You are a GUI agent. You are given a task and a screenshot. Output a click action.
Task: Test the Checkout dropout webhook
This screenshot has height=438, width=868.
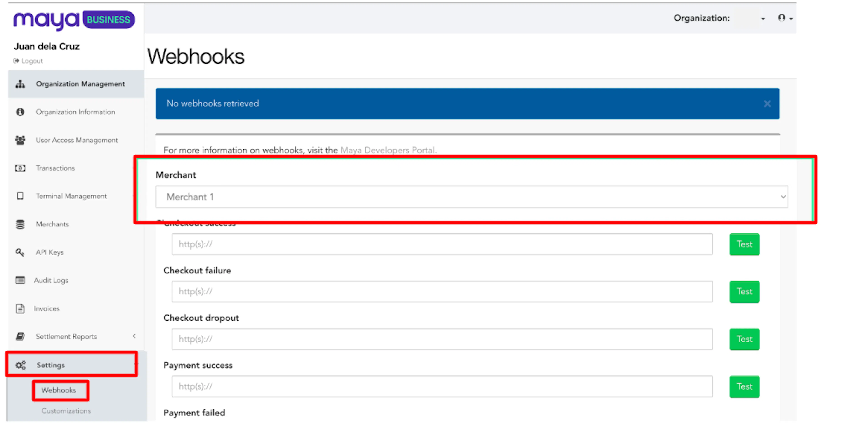coord(744,339)
